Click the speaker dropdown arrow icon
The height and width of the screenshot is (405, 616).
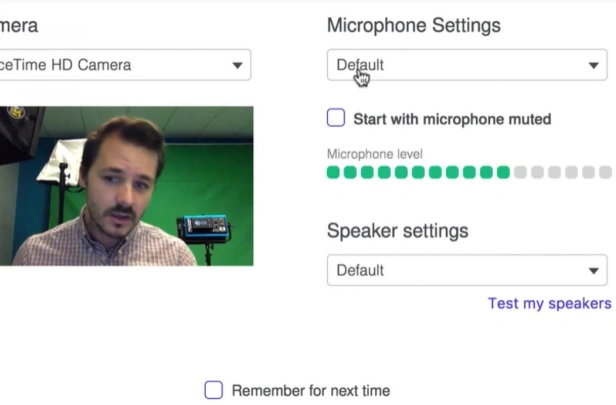[594, 271]
